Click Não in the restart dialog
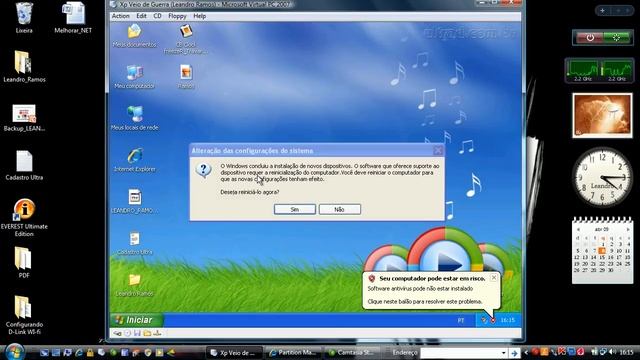Viewport: 640px width, 360px height. pos(340,209)
